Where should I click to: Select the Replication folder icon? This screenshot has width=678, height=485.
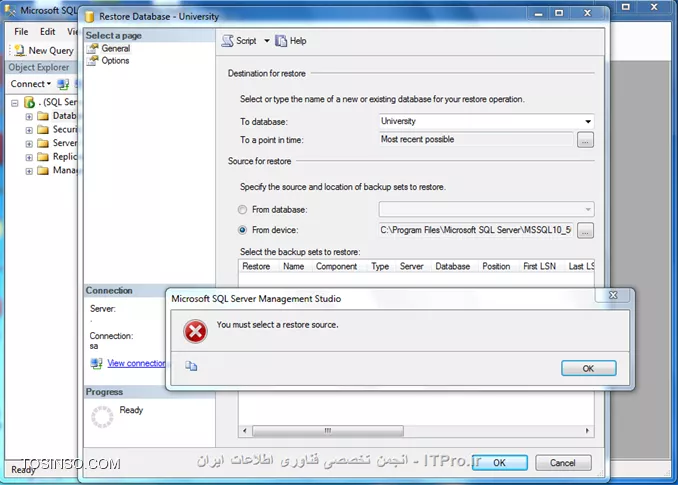[x=43, y=156]
